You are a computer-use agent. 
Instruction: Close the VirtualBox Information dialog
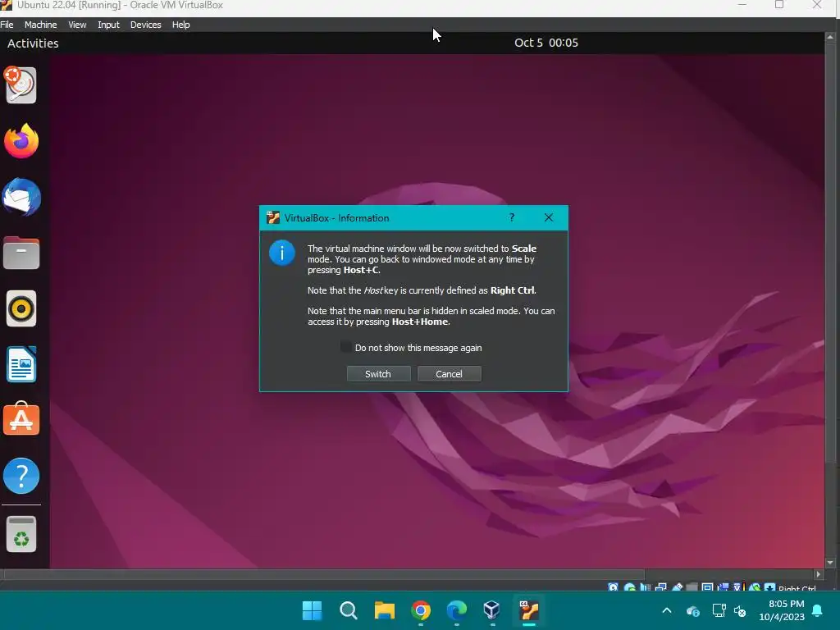click(549, 217)
